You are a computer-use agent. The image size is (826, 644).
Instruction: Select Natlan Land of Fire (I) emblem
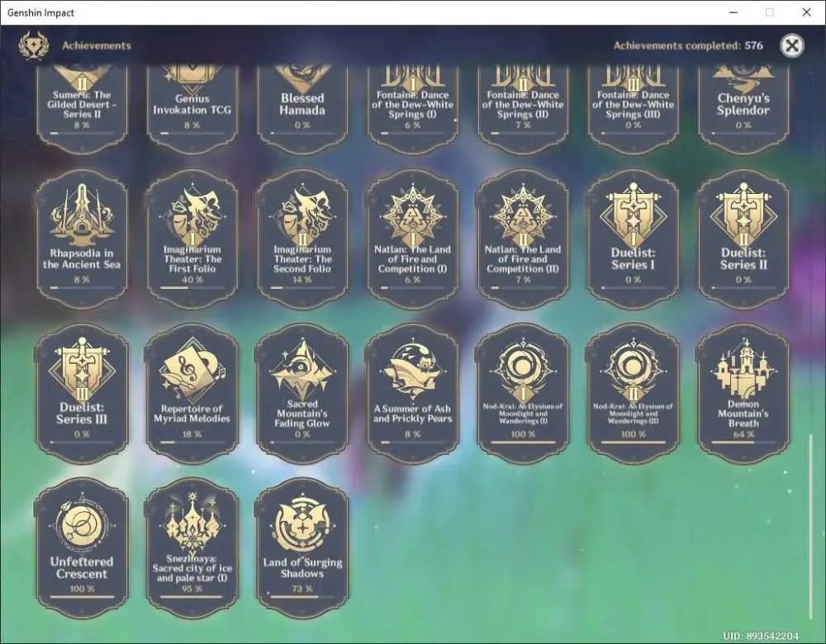click(x=412, y=239)
